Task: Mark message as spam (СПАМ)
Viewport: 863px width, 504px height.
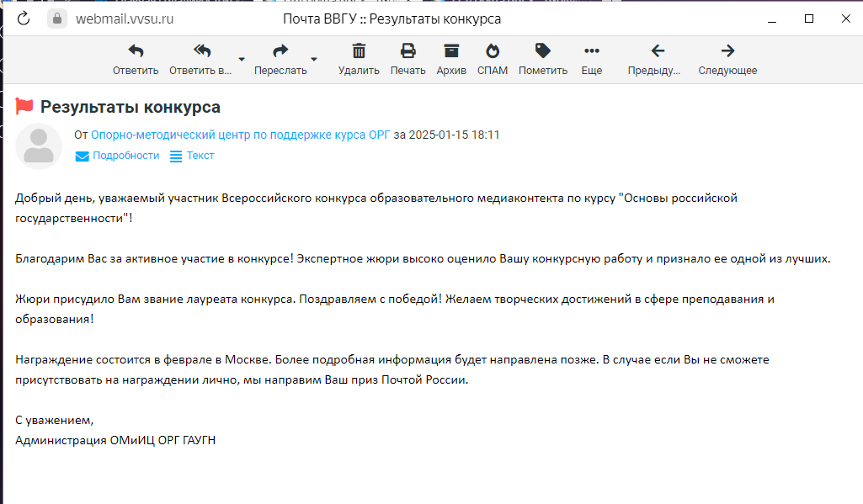Action: [x=493, y=51]
